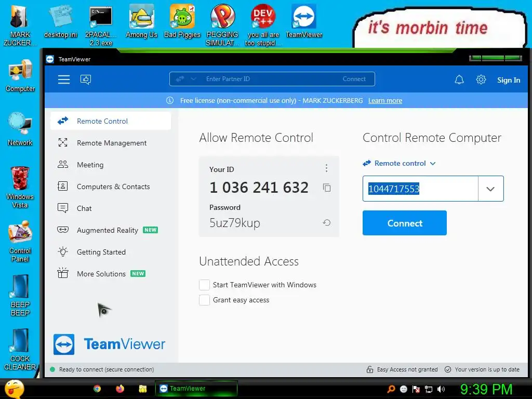
Task: Open TeamViewer settings gear
Action: 481,79
